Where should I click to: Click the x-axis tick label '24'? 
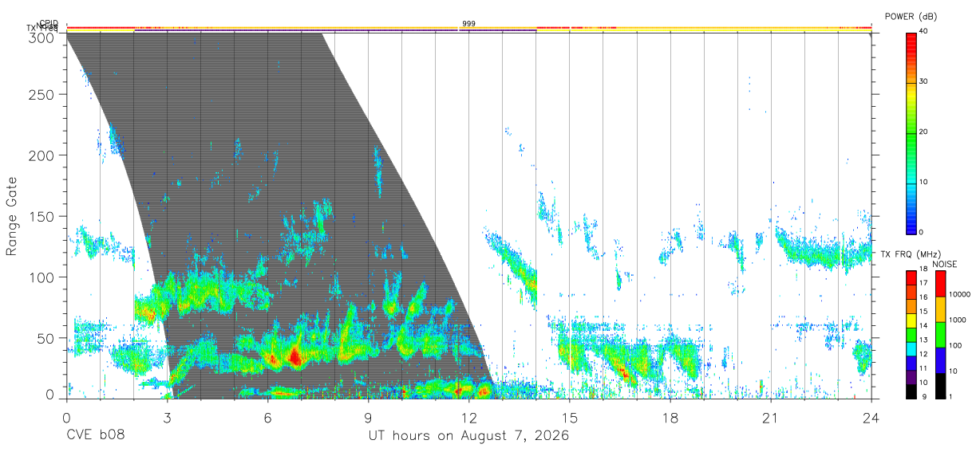click(871, 417)
